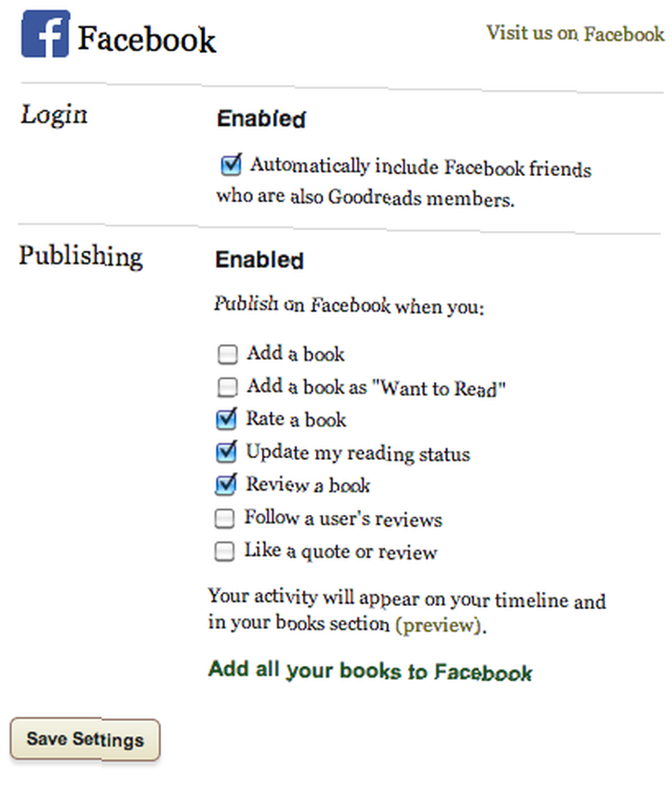Open the Visit us on Facebook link

pos(575,33)
